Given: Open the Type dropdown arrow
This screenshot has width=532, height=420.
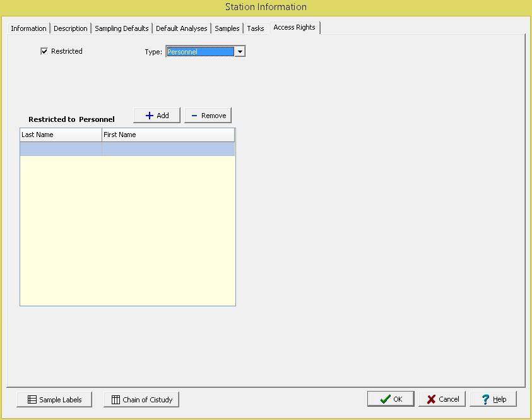Looking at the screenshot, I should [240, 52].
